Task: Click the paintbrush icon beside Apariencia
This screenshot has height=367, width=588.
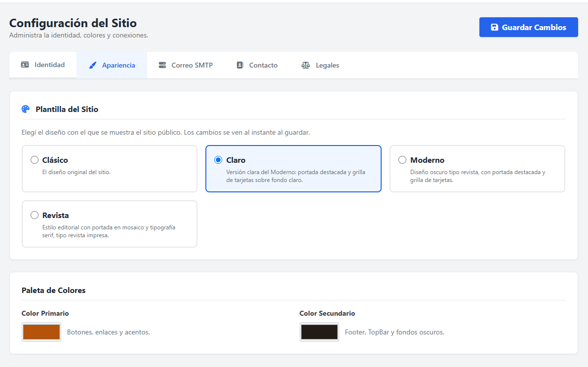Action: pyautogui.click(x=92, y=65)
